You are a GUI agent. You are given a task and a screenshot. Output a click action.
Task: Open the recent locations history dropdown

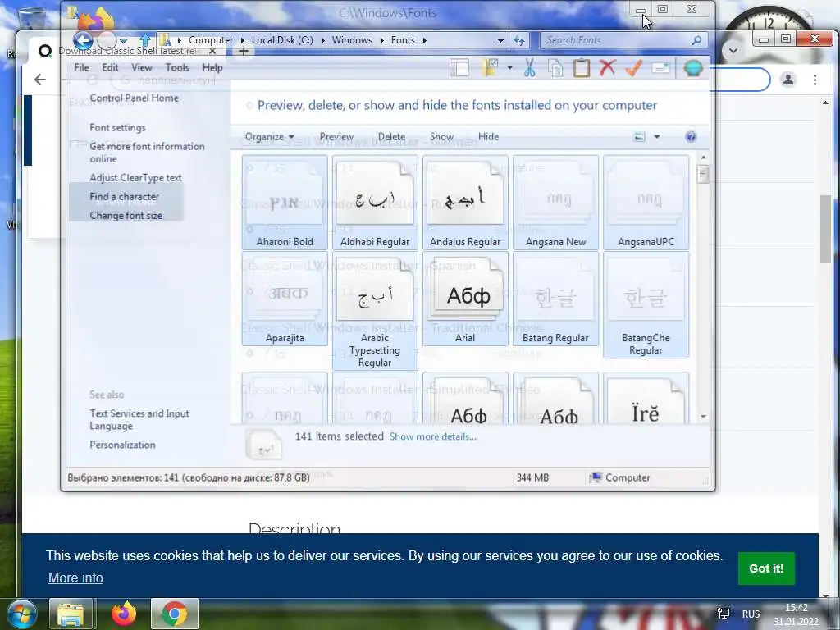click(x=123, y=41)
